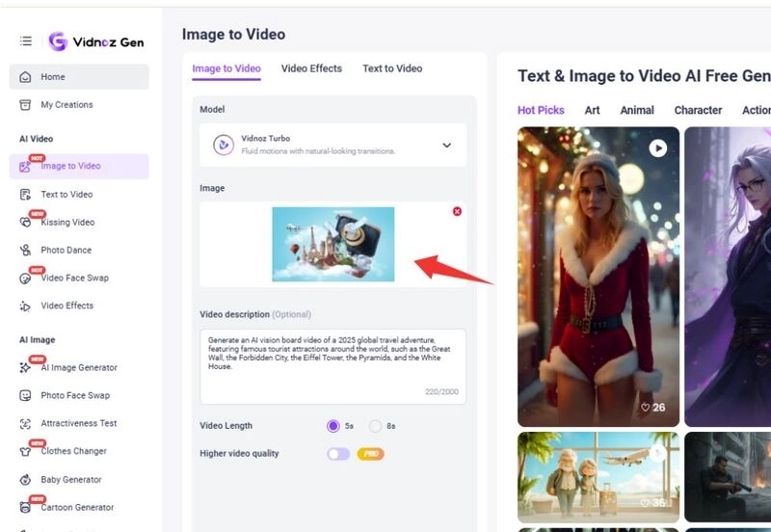The width and height of the screenshot is (771, 532).
Task: Click the Photo Face Swap smiley icon
Action: [x=25, y=395]
